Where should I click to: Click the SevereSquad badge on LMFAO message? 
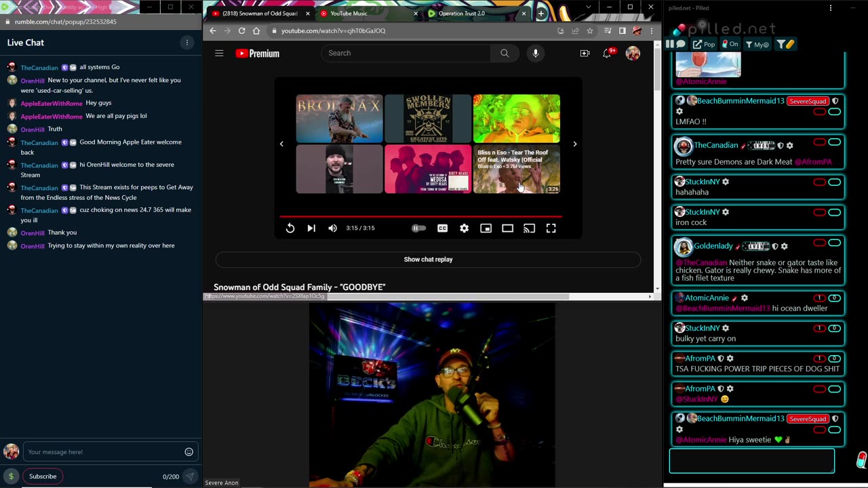(808, 101)
